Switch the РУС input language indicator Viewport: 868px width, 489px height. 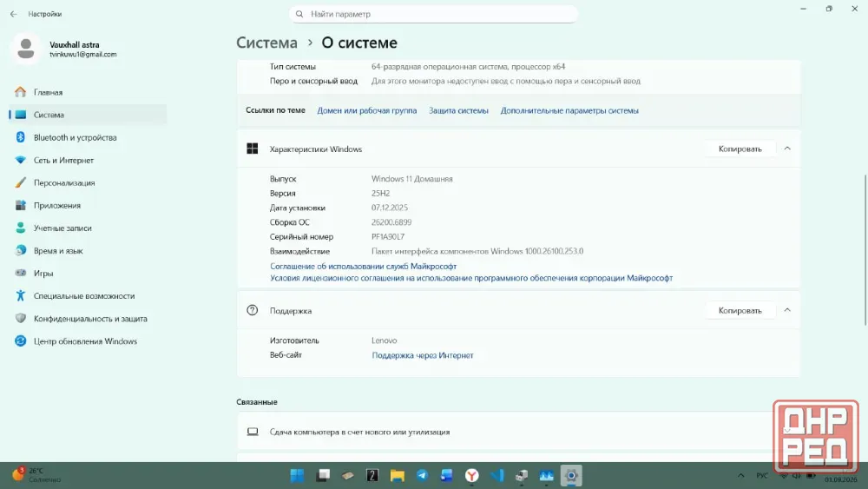(x=762, y=475)
